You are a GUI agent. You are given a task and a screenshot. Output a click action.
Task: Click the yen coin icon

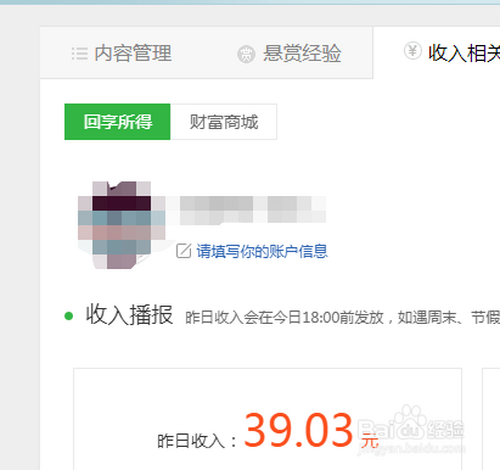pyautogui.click(x=413, y=51)
